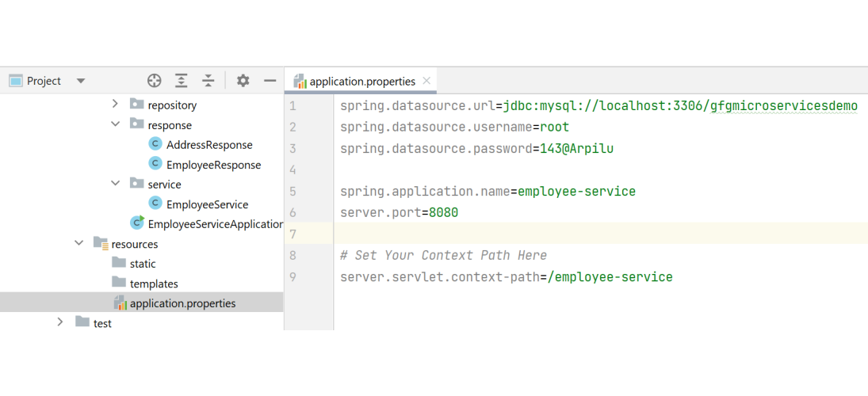Viewport: 868px width, 396px height.
Task: Expand the repository folder
Action: [115, 105]
